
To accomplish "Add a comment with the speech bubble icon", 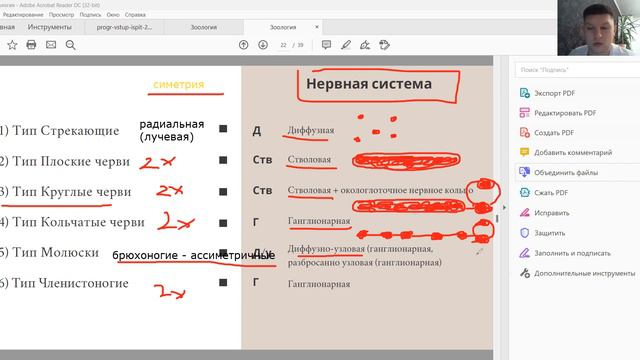I will (326, 45).
